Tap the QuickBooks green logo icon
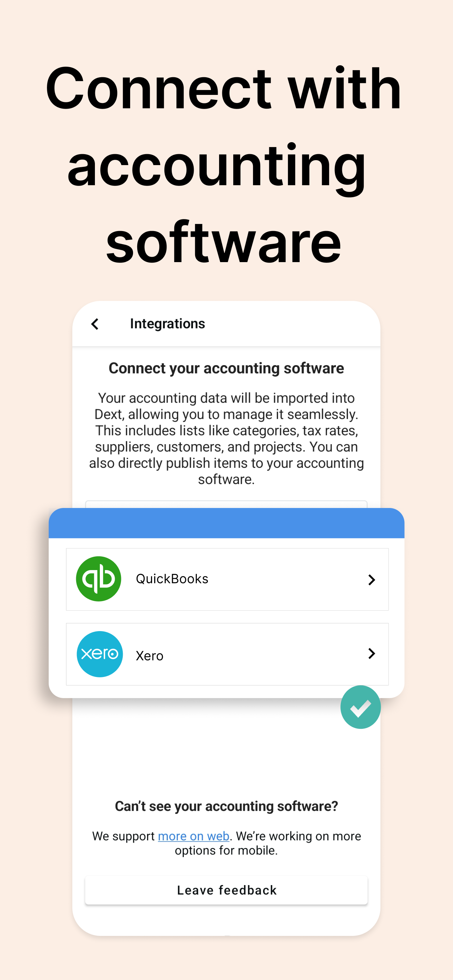453x980 pixels. point(98,579)
